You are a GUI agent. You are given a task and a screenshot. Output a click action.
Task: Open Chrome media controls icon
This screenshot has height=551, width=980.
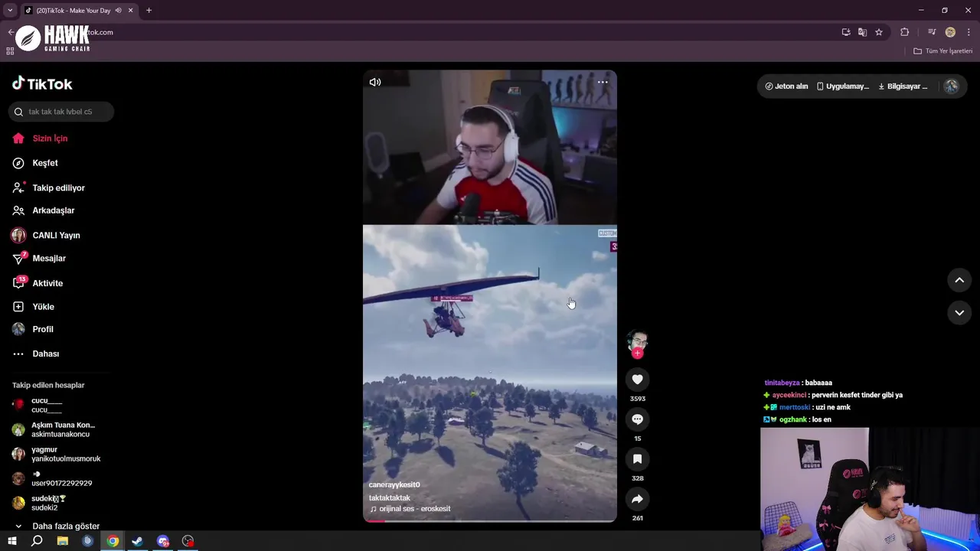tap(932, 32)
